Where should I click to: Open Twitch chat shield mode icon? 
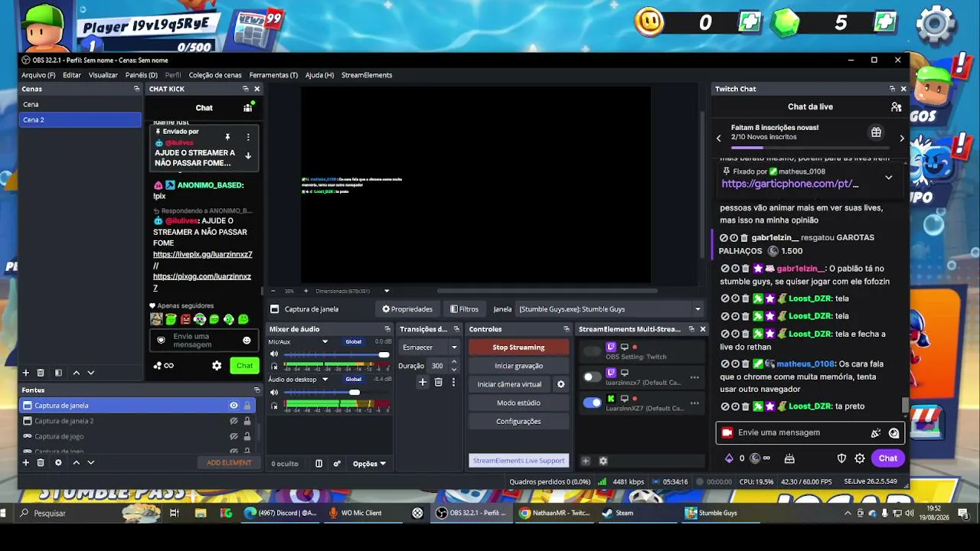tap(841, 458)
